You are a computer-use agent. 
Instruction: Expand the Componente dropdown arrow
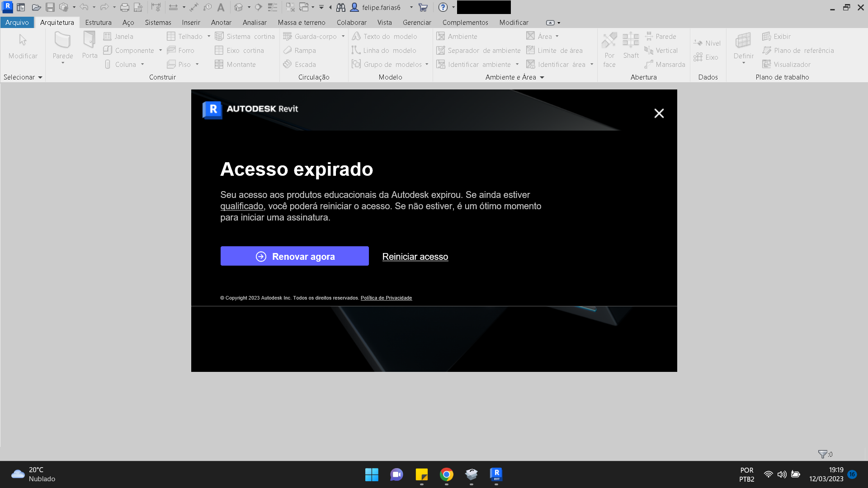tap(160, 51)
